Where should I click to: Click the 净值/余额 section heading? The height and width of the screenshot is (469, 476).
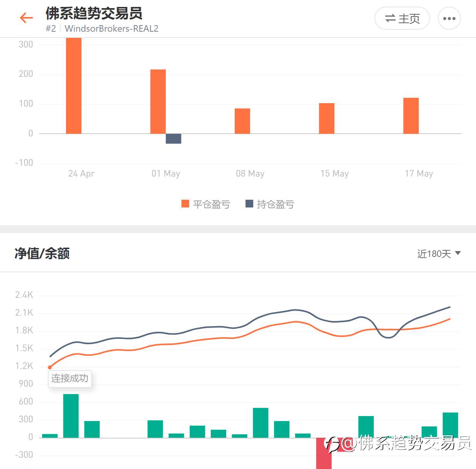42,253
